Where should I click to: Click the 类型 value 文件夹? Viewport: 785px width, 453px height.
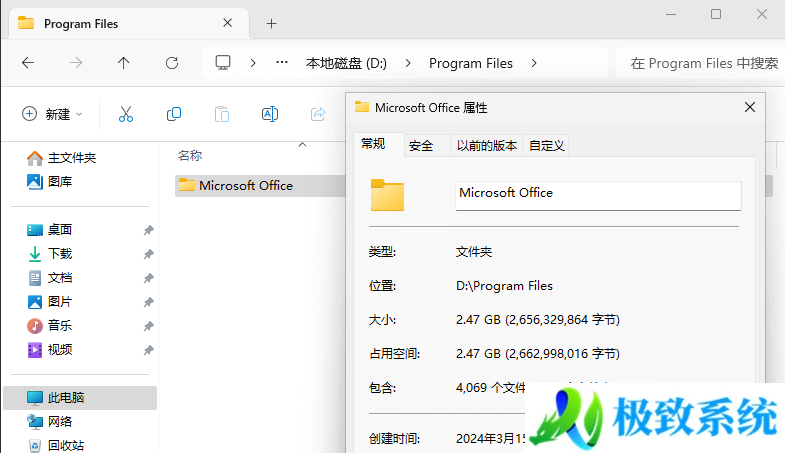click(474, 252)
